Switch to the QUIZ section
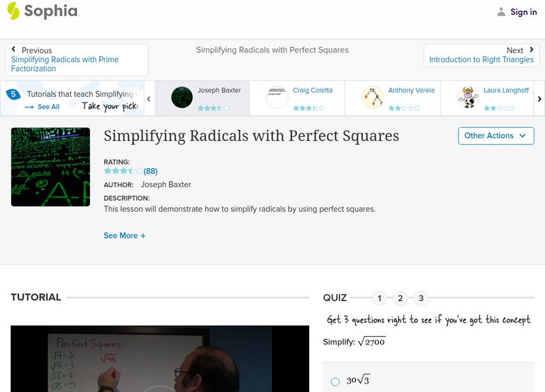The width and height of the screenshot is (545, 392). [335, 297]
